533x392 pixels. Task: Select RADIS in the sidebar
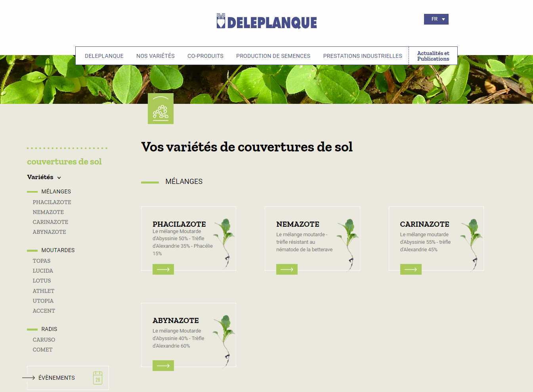[x=49, y=329]
